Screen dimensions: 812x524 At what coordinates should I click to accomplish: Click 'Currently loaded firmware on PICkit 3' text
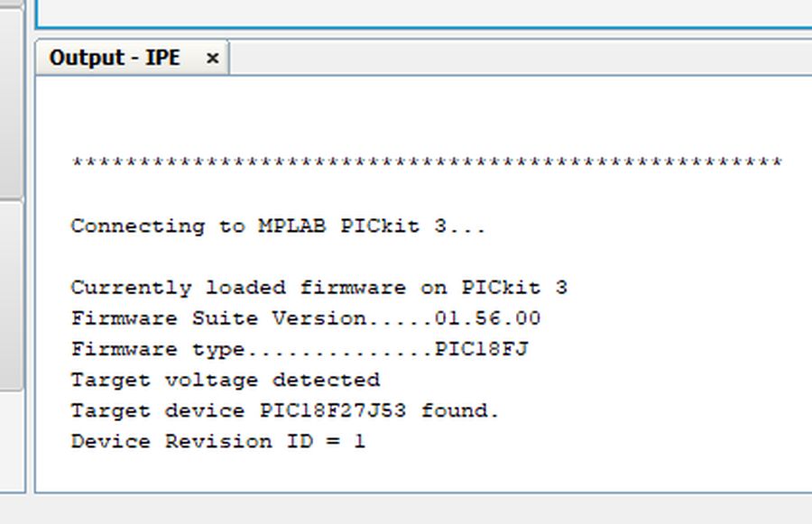tap(319, 288)
